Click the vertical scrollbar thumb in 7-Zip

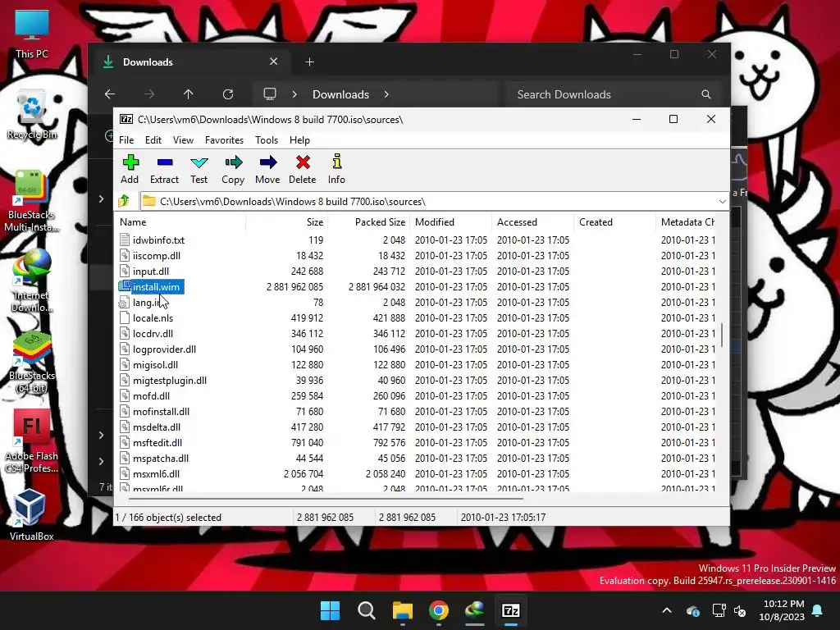722,335
